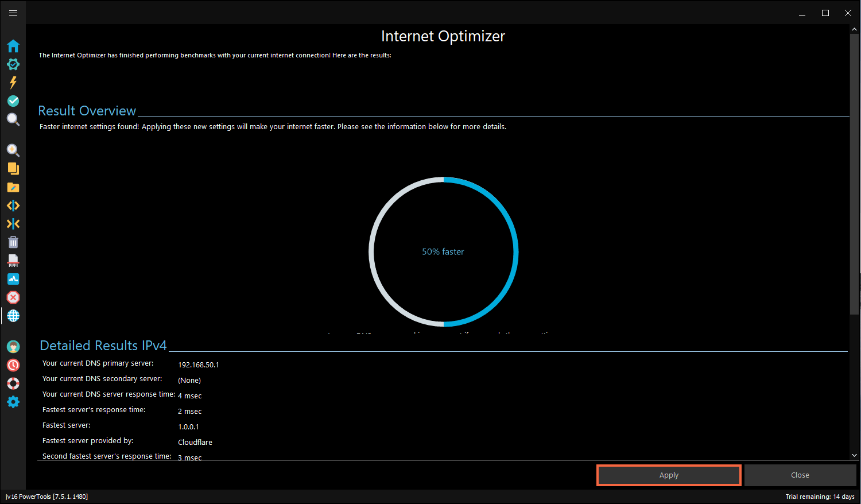Click the 'Trial remaining: 14 days' status
861x504 pixels.
(820, 497)
